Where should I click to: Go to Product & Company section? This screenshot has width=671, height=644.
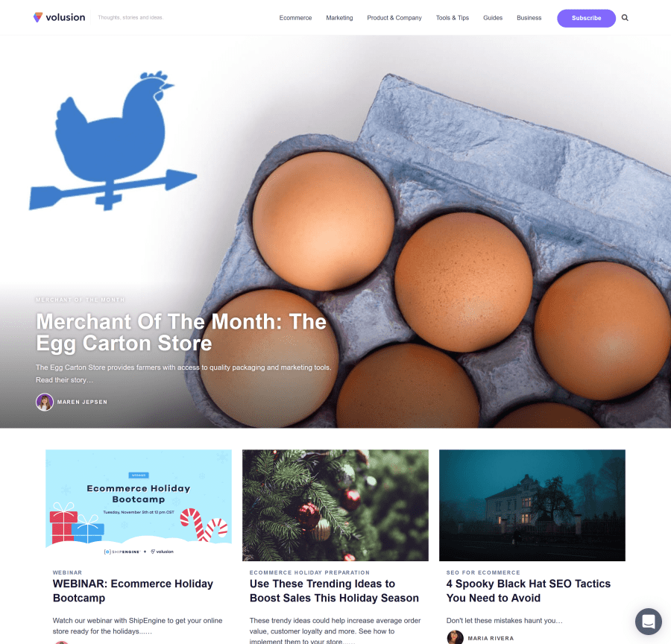pos(394,18)
